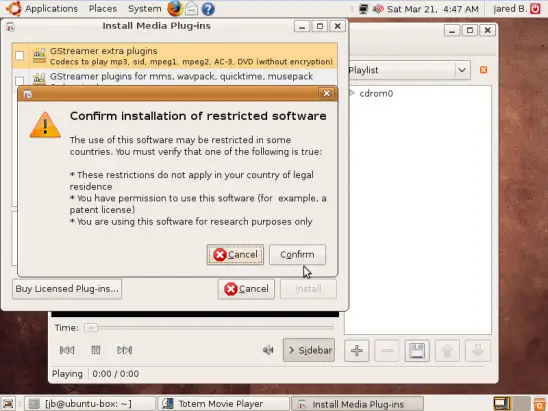Switch to Totem Movie Player taskbar entry
548x411 pixels.
[224, 404]
